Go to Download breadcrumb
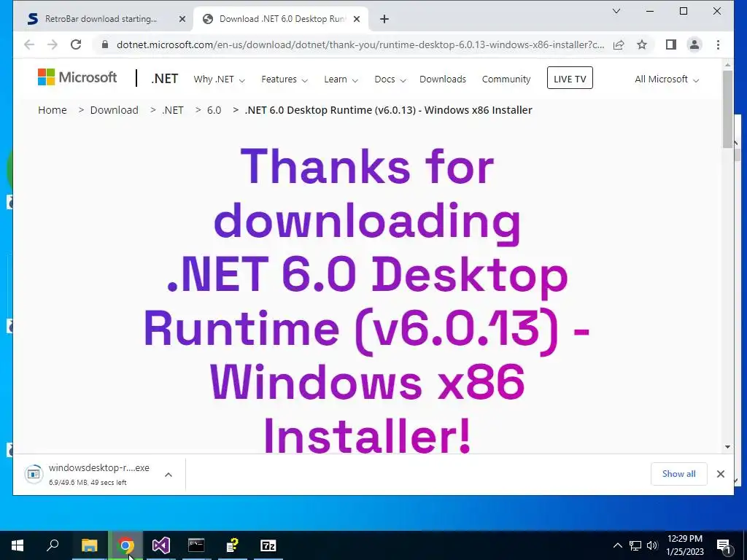This screenshot has height=560, width=747. (115, 110)
